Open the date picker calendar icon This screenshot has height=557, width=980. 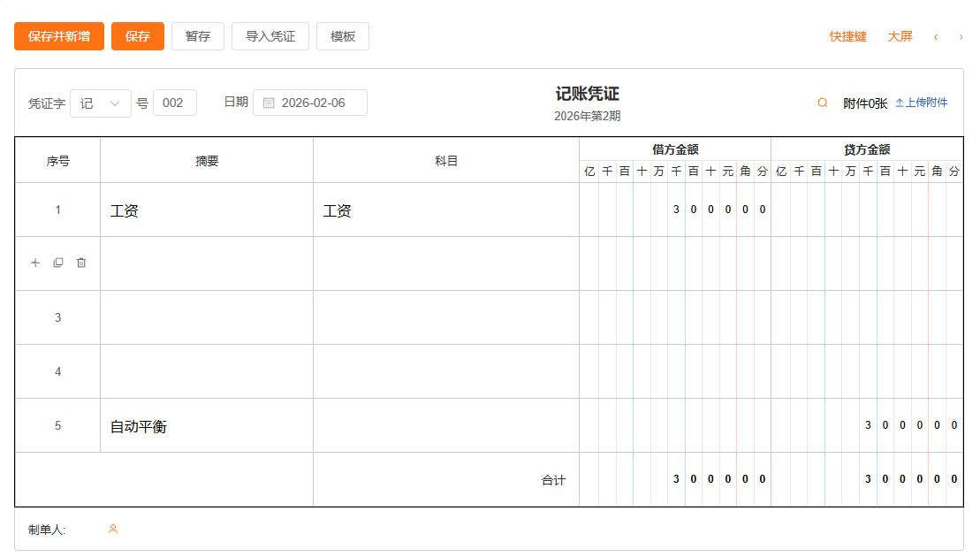pyautogui.click(x=269, y=103)
